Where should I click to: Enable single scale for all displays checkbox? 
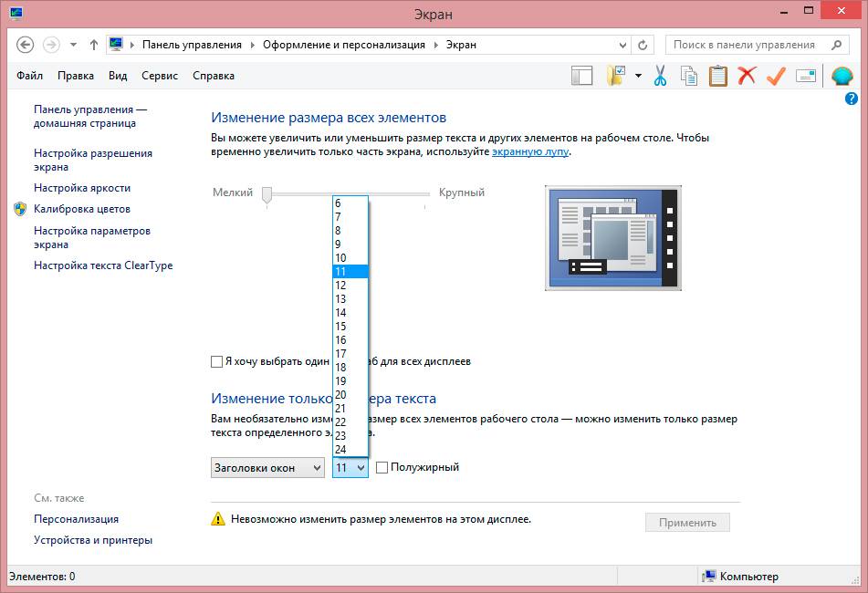click(x=216, y=362)
